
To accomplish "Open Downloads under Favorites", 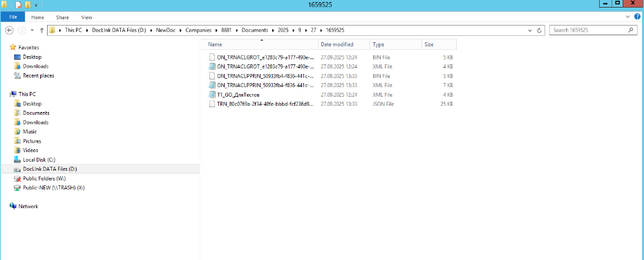I will [x=36, y=66].
